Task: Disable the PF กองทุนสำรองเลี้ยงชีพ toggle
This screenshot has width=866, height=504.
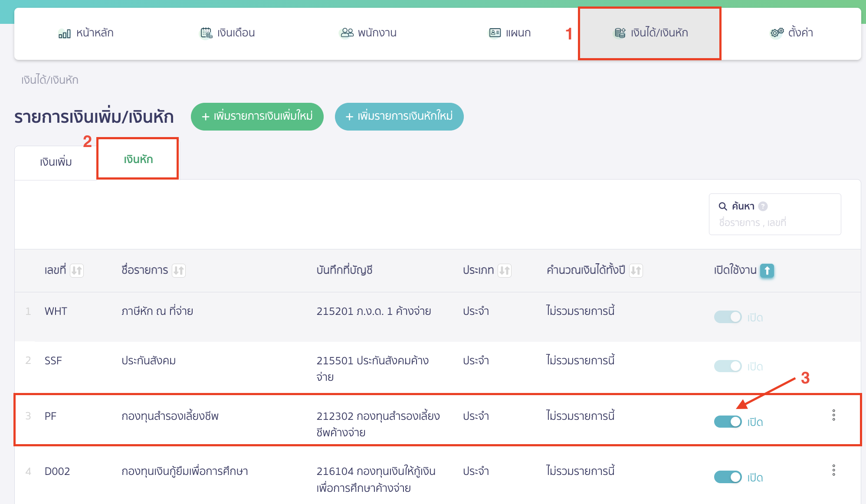Action: (727, 421)
